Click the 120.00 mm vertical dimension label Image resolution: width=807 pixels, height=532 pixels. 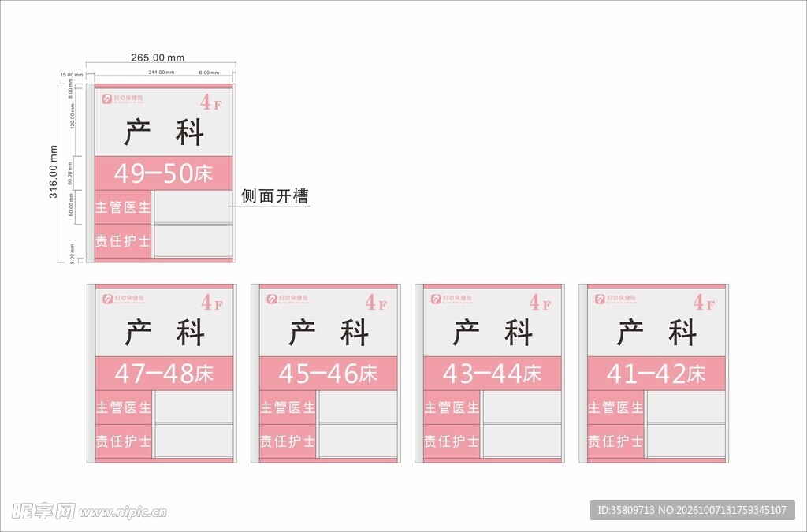[x=72, y=117]
